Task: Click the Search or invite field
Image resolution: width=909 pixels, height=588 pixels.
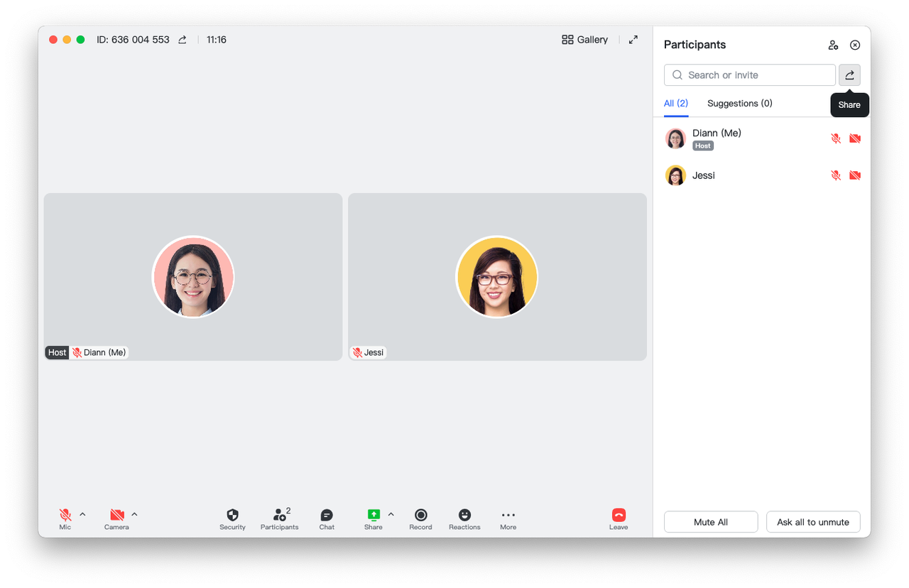Action: click(x=749, y=75)
